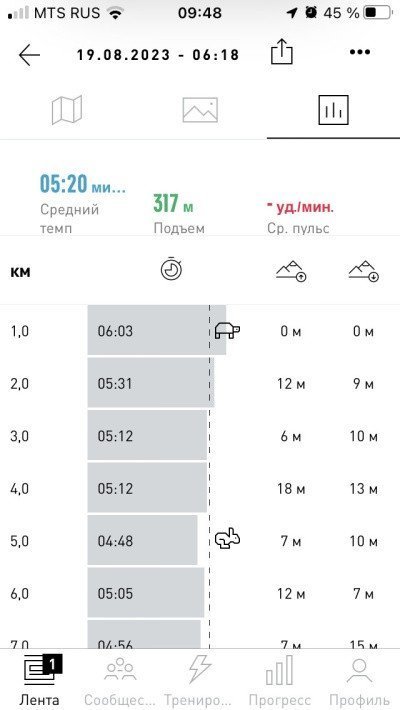The width and height of the screenshot is (400, 710).
Task: Select the 06:03 split row
Action: click(200, 330)
